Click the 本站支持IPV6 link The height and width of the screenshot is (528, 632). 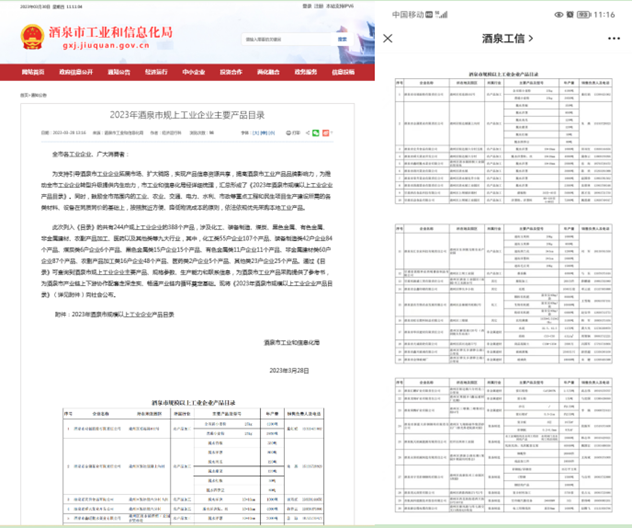pyautogui.click(x=340, y=6)
